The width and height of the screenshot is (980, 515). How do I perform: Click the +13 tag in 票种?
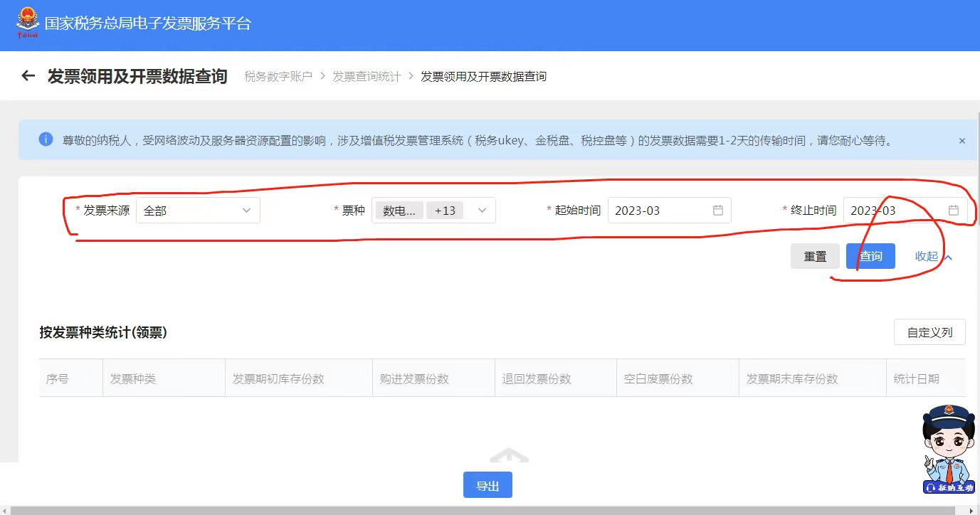point(445,211)
